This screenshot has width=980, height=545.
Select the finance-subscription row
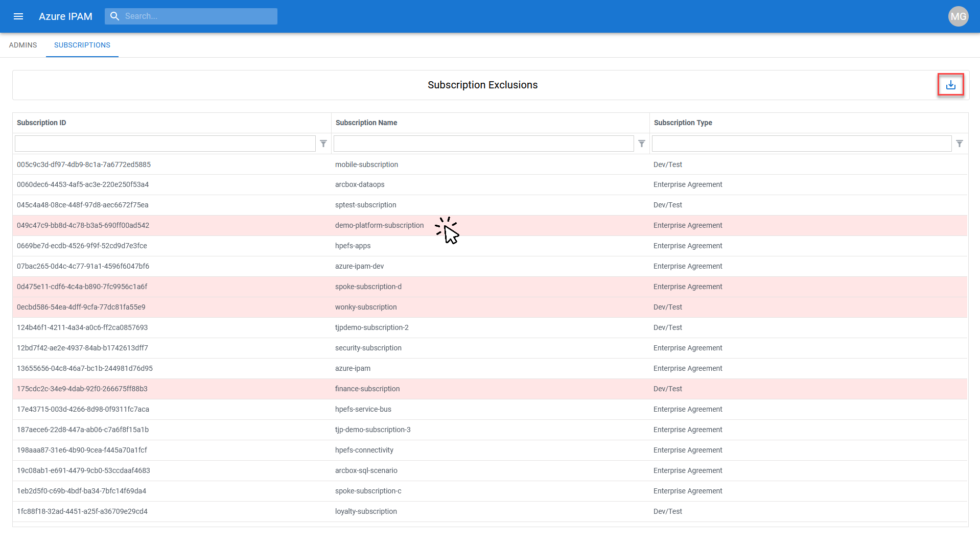tap(490, 389)
